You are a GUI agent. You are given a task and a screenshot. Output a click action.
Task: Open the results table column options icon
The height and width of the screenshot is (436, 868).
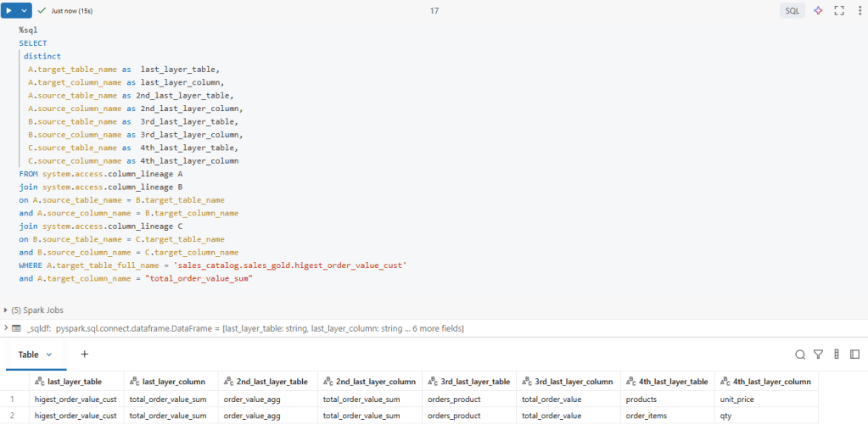(x=837, y=355)
